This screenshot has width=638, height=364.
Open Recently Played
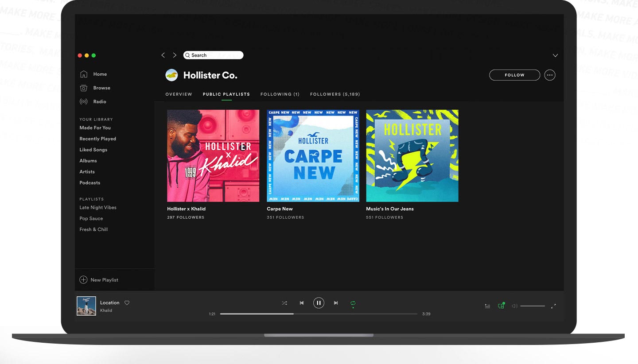pyautogui.click(x=98, y=139)
